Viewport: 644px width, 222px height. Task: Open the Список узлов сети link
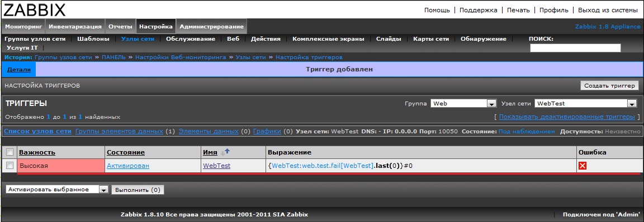(x=37, y=132)
